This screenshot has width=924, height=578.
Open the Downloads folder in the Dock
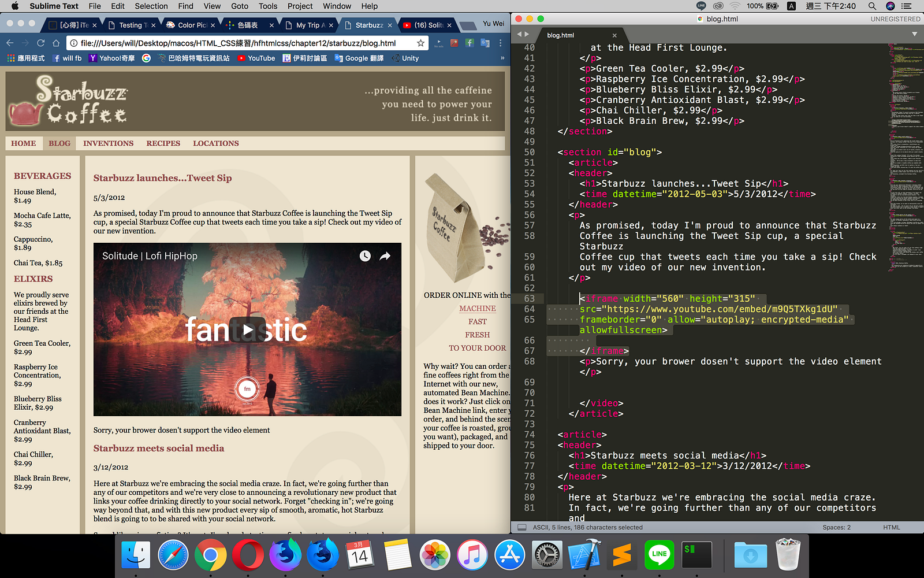pyautogui.click(x=750, y=555)
